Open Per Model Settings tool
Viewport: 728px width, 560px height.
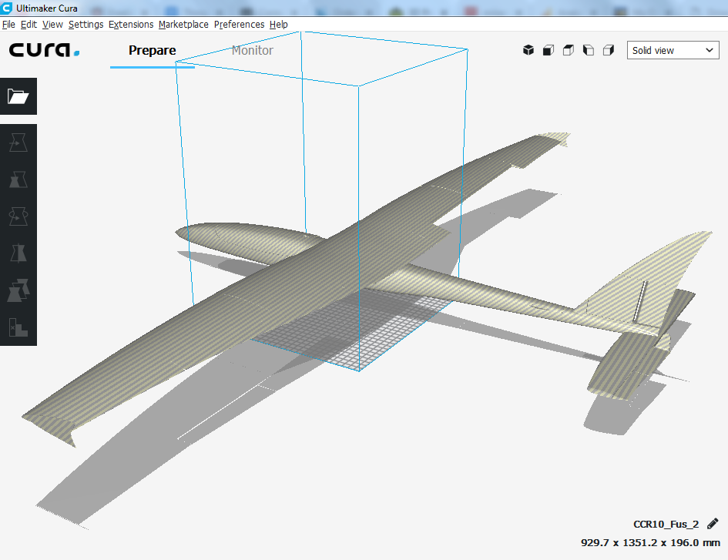click(x=18, y=290)
